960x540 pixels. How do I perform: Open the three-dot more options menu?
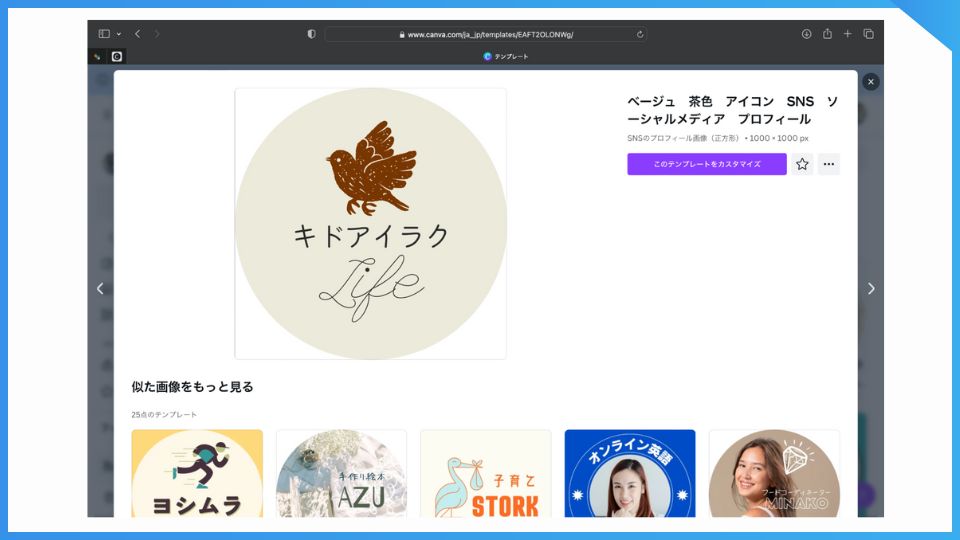pos(828,164)
